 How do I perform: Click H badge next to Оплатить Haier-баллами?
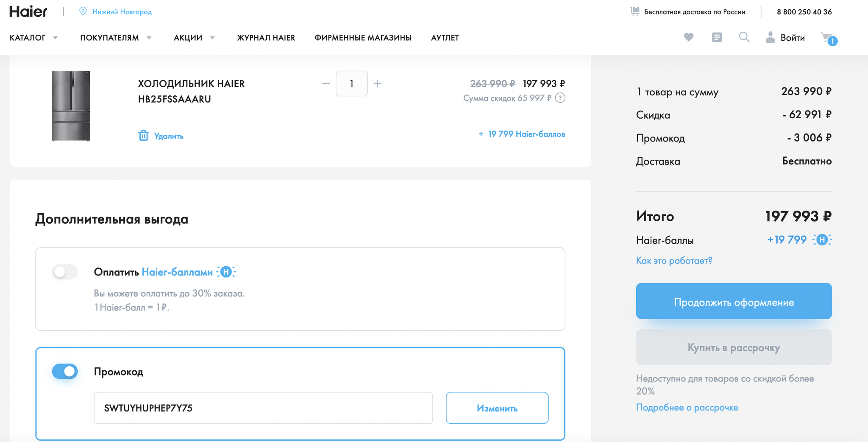[226, 272]
